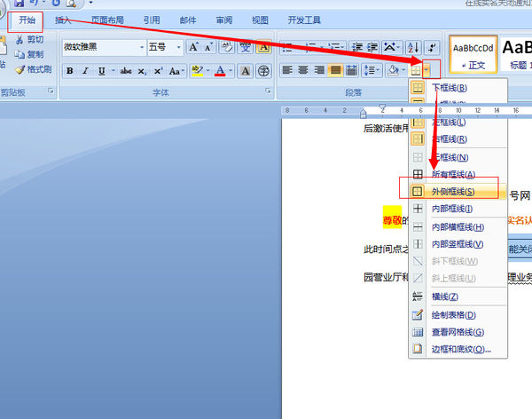Click the Show/Hide paragraph marks icon

[432, 47]
